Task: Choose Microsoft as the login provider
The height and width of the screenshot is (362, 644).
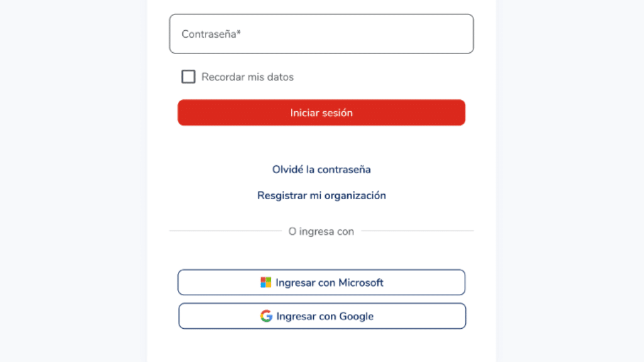Action: click(x=321, y=282)
